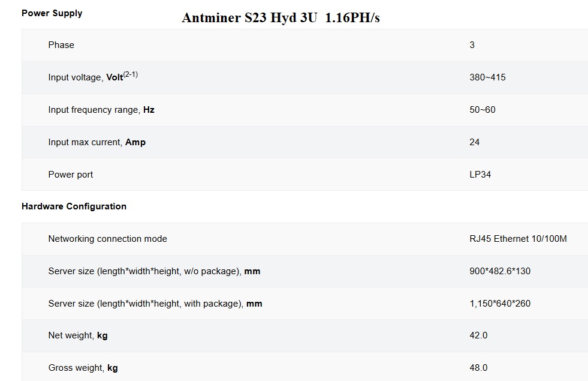
Task: Click the (2-1) footnote superscript
Action: pyautogui.click(x=131, y=74)
